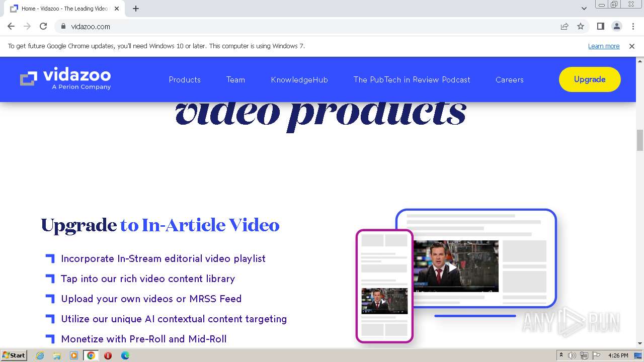Open the Action Center flag icon
The height and width of the screenshot is (362, 644).
pos(596,355)
